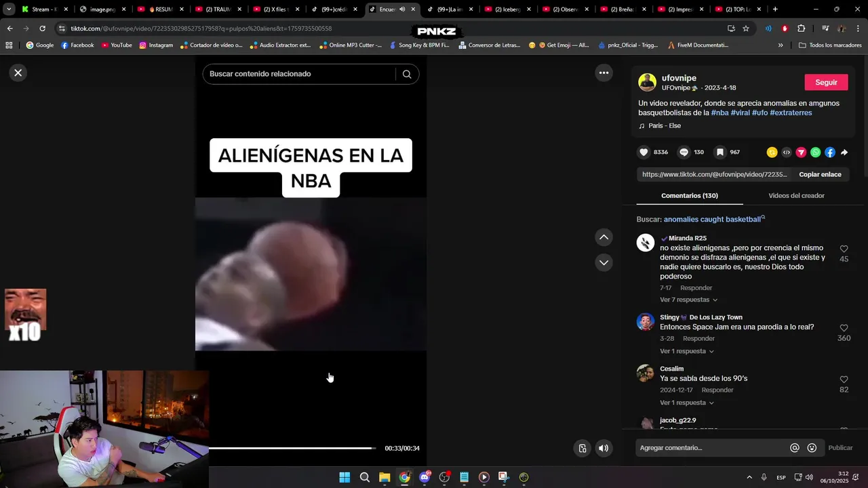Open File Explorer from taskbar
The image size is (868, 488).
point(384,477)
